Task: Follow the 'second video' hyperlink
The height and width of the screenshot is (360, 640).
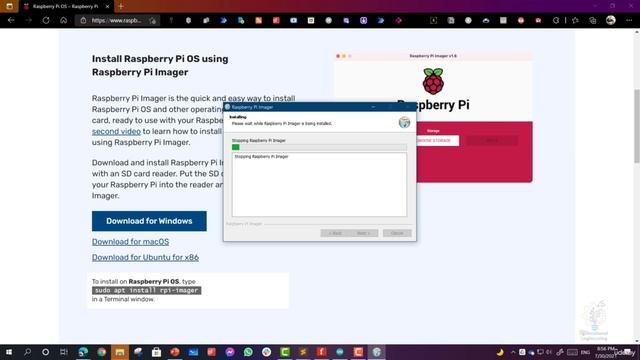Action: click(x=116, y=131)
